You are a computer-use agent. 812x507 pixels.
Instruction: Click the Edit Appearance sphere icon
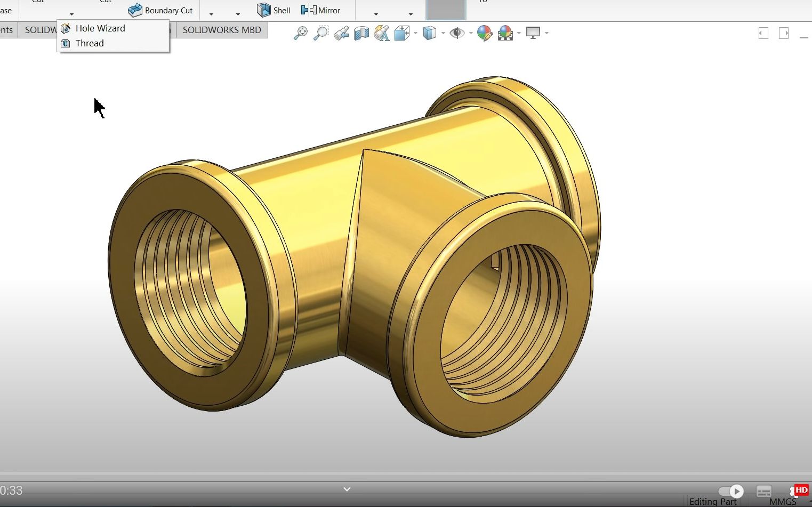click(x=484, y=33)
